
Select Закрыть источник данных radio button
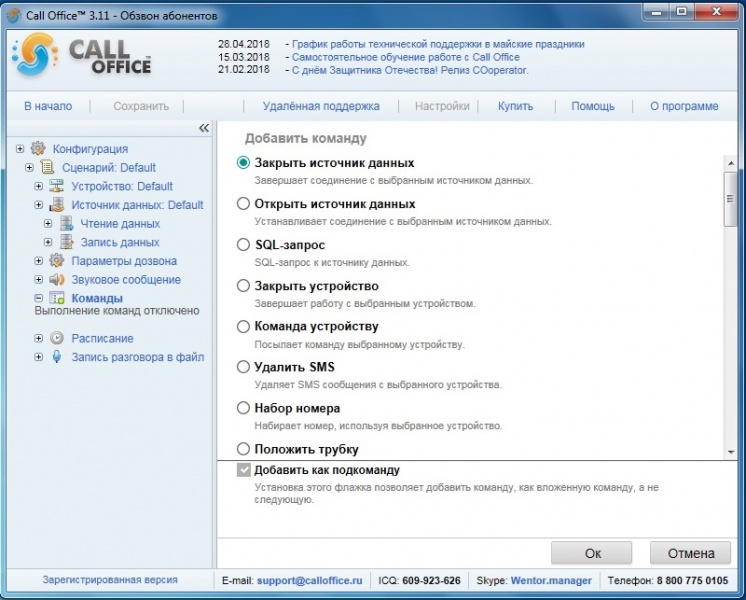coord(243,163)
